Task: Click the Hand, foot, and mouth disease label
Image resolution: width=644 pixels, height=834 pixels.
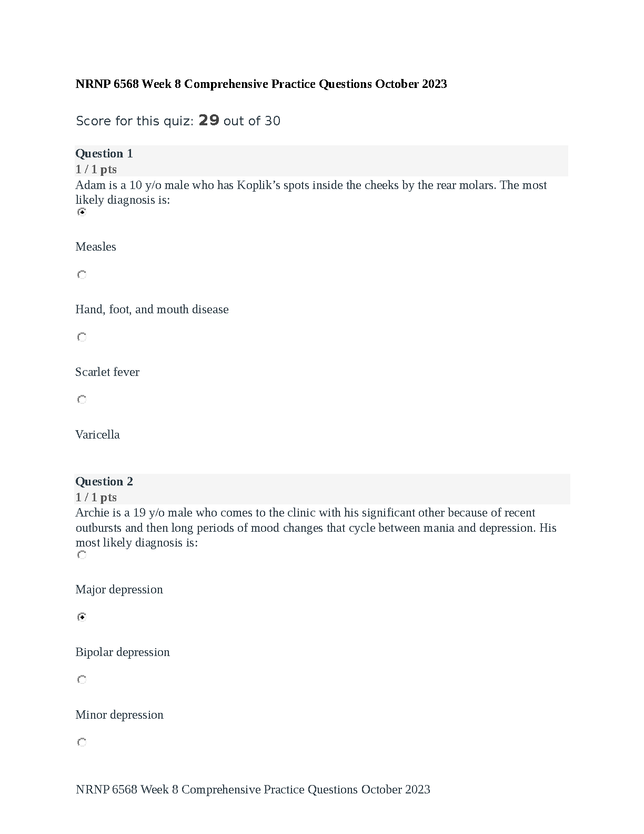Action: pyautogui.click(x=152, y=310)
